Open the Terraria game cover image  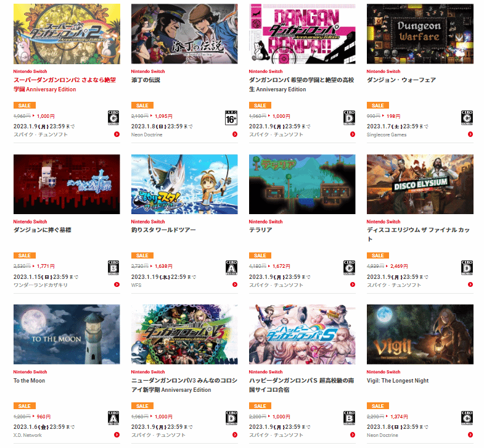[302, 184]
